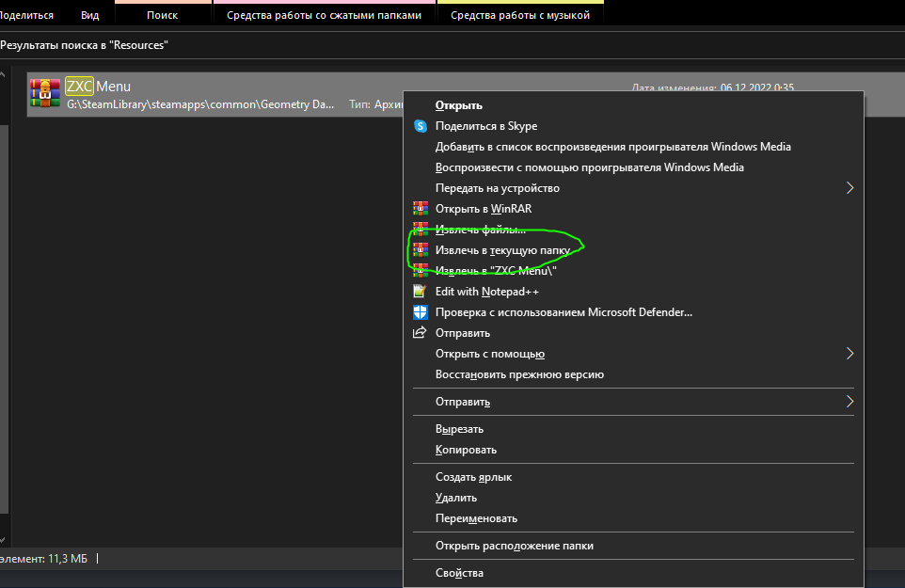This screenshot has height=588, width=905.
Task: Choose "Открыть" from the context menu
Action: click(459, 105)
